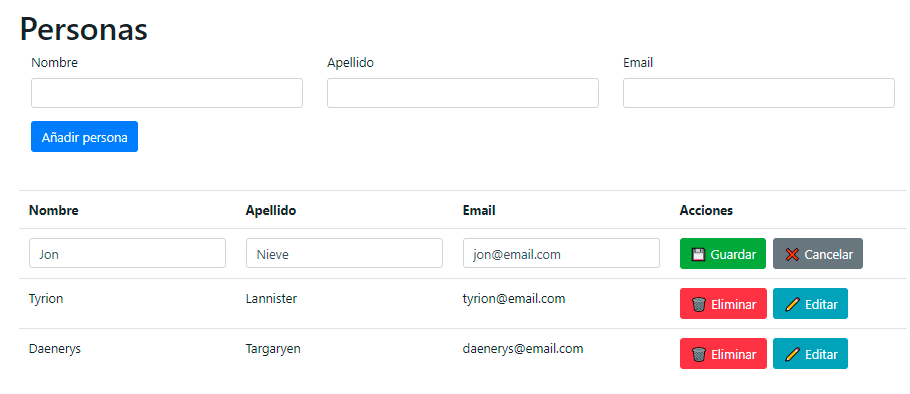
Task: Focus the top Email input field
Action: tap(759, 93)
